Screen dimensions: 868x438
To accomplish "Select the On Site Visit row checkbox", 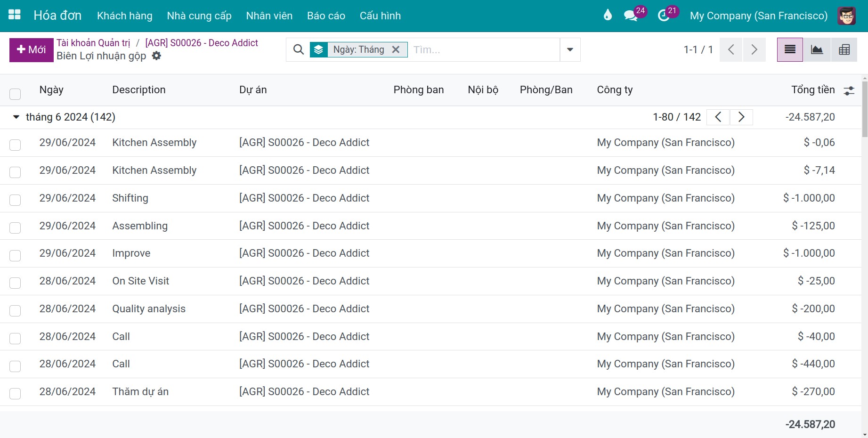I will (15, 283).
